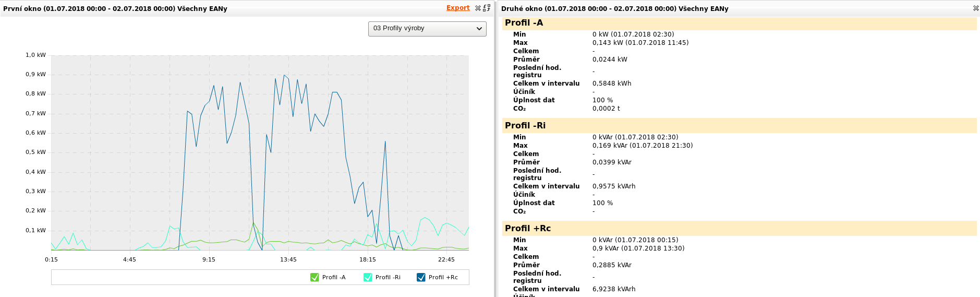Toggle the Profil +Rc legend checkbox
980x297 pixels.
tap(421, 277)
